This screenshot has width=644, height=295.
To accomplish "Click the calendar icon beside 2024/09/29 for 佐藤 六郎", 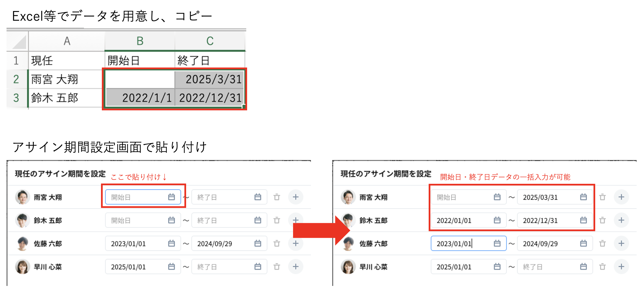I will [258, 243].
